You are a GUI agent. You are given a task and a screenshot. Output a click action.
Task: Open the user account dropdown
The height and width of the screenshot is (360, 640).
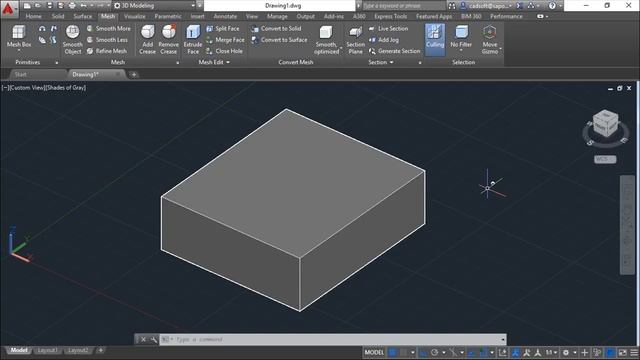click(x=486, y=6)
